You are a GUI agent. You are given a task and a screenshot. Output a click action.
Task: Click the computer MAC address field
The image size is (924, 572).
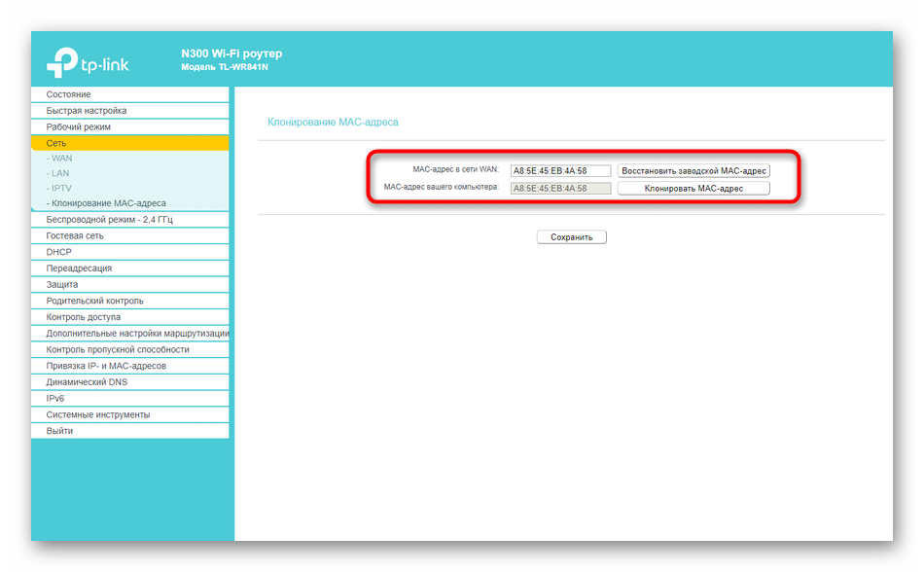pos(560,189)
